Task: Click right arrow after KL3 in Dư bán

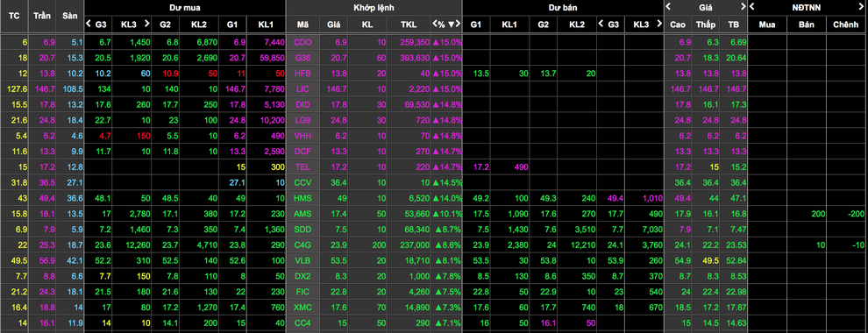Action: 658,25
